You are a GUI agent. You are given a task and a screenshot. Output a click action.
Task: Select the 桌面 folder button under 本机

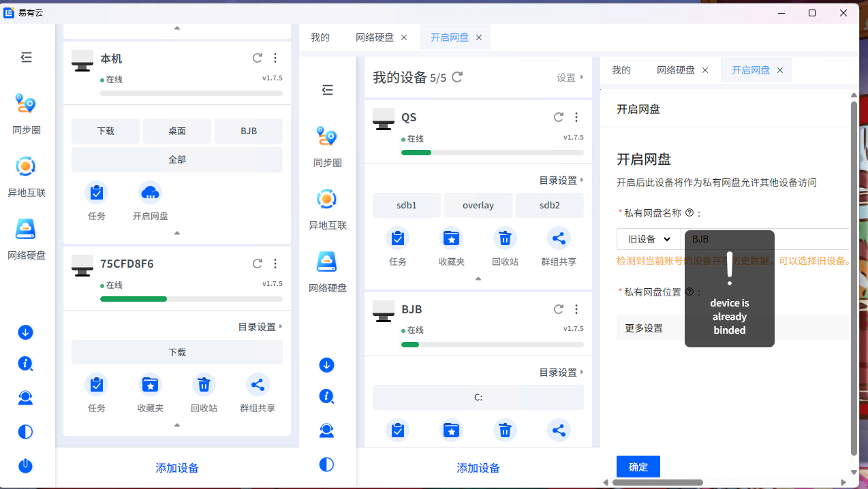(x=177, y=131)
